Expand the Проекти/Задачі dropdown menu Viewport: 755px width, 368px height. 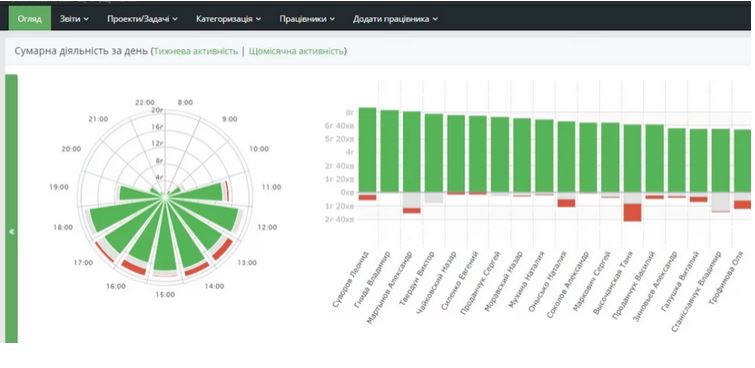point(143,19)
